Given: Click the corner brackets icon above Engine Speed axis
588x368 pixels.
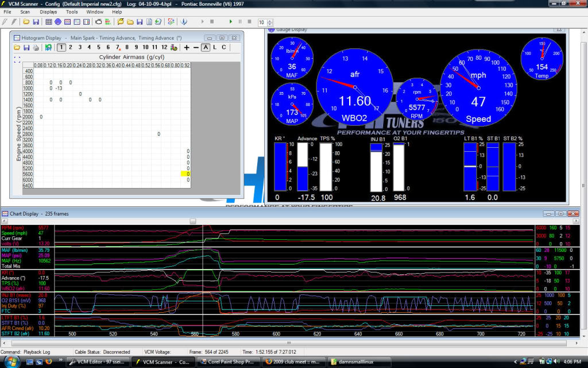Looking at the screenshot, I should (x=17, y=60).
